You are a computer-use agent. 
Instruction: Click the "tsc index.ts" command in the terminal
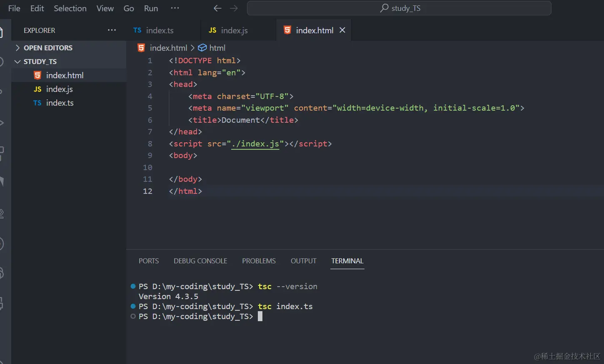click(285, 307)
